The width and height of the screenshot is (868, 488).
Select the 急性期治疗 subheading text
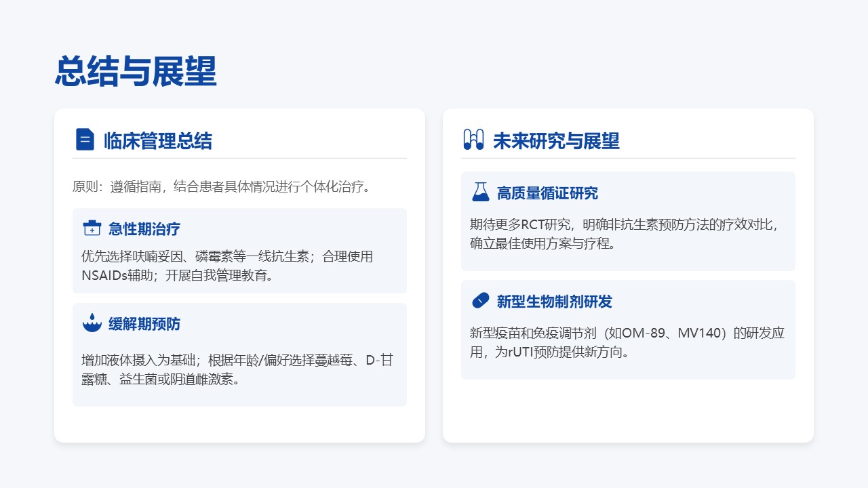[x=144, y=229]
